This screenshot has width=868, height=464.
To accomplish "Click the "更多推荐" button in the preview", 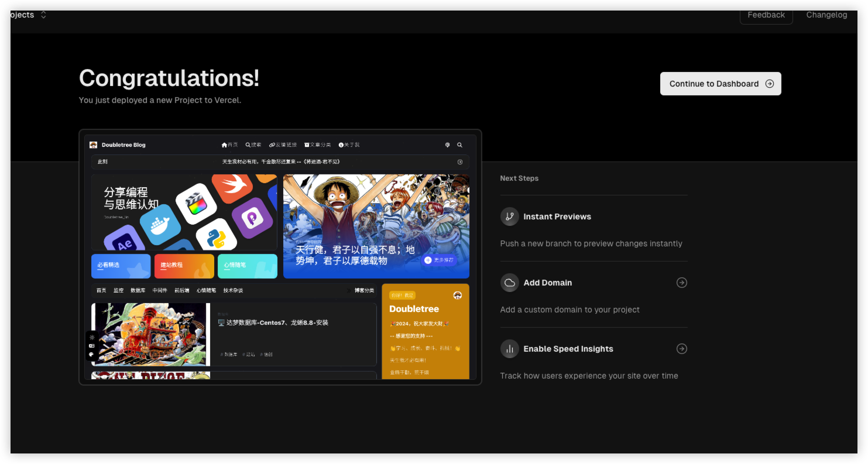I will click(439, 260).
